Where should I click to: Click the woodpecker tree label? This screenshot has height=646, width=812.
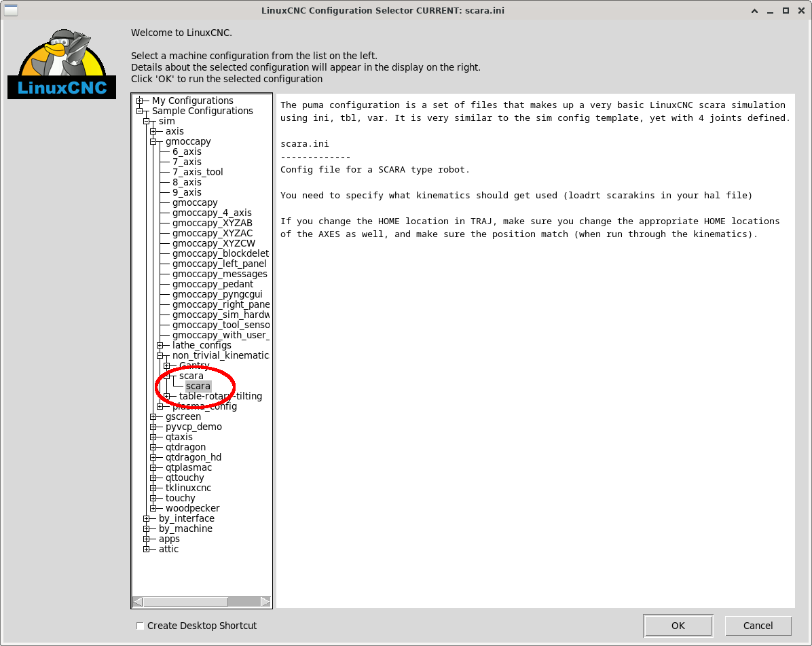[x=193, y=509]
